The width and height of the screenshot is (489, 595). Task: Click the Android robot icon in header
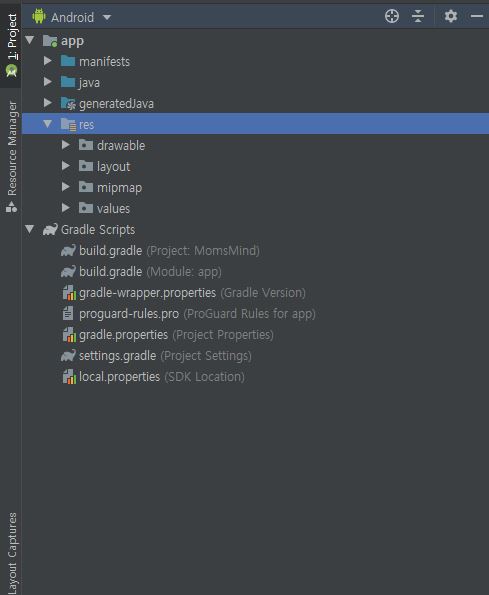tap(39, 17)
